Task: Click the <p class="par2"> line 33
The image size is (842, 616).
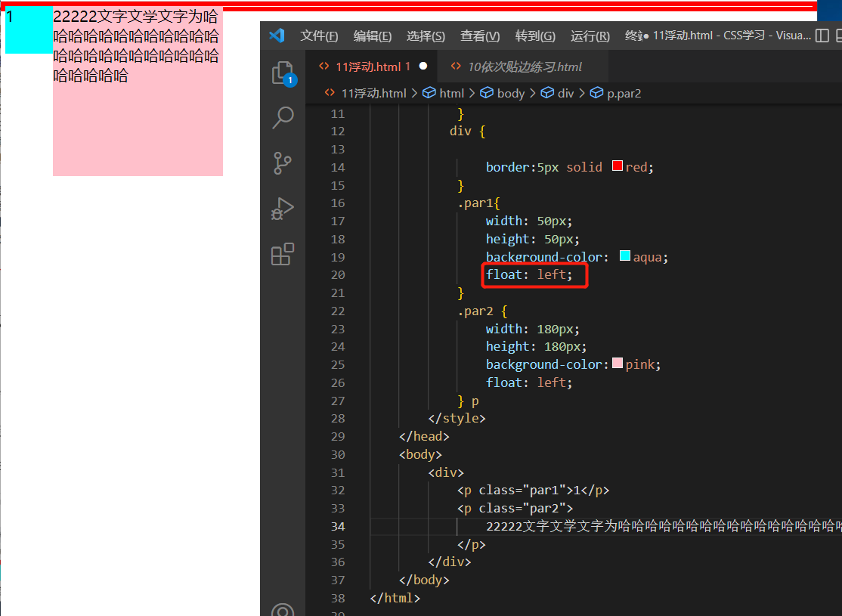Action: coord(515,508)
